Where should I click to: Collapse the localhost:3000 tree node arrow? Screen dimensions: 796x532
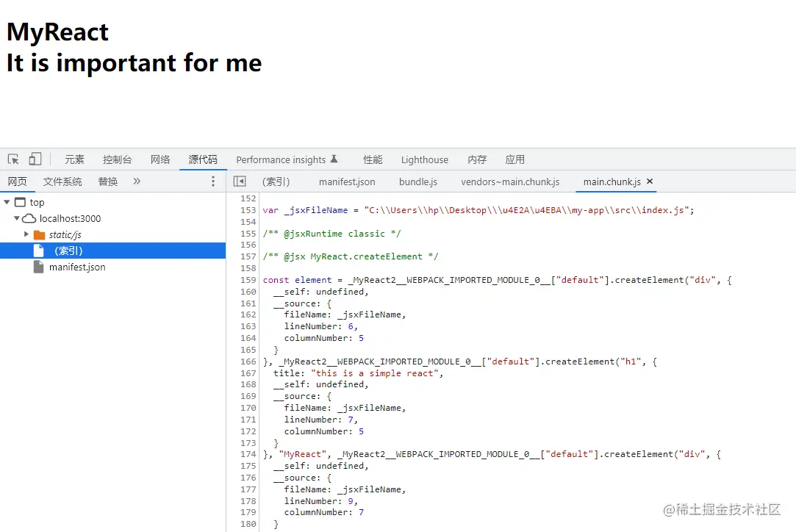click(17, 218)
